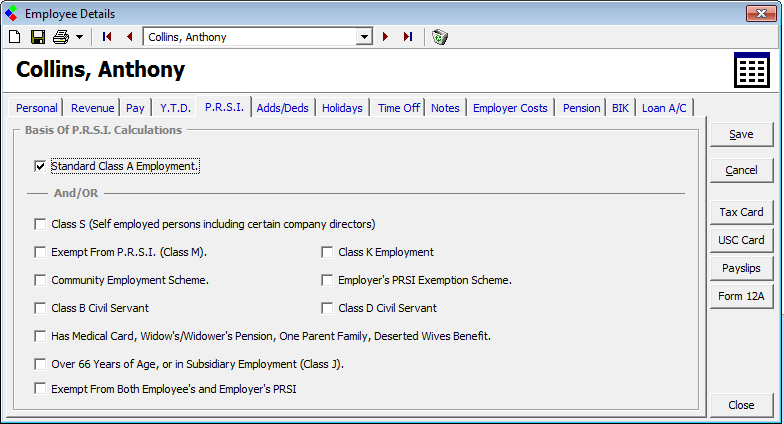Go to first employee record
This screenshot has height=424, width=784.
point(106,36)
